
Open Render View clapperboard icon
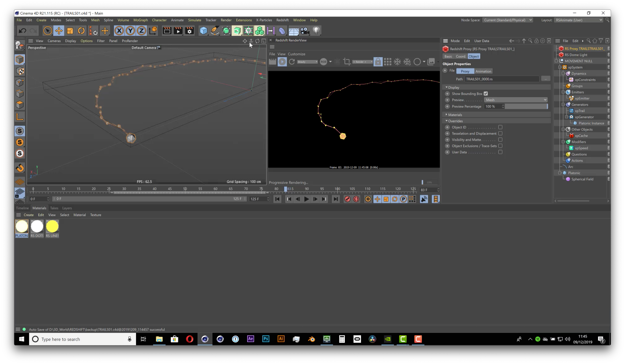point(167,31)
